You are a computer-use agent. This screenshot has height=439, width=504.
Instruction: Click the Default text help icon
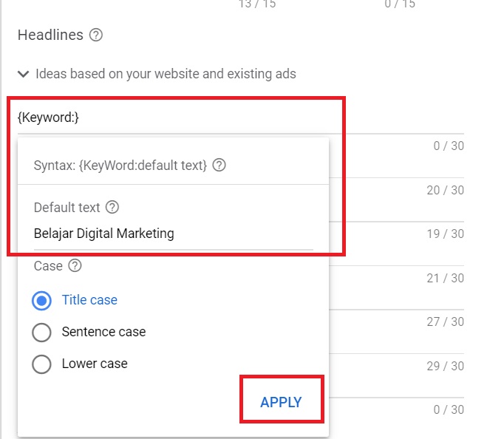coord(112,207)
